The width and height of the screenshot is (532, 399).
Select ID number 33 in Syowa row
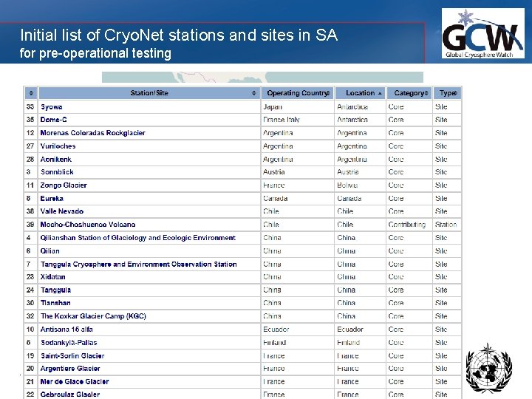(30, 107)
